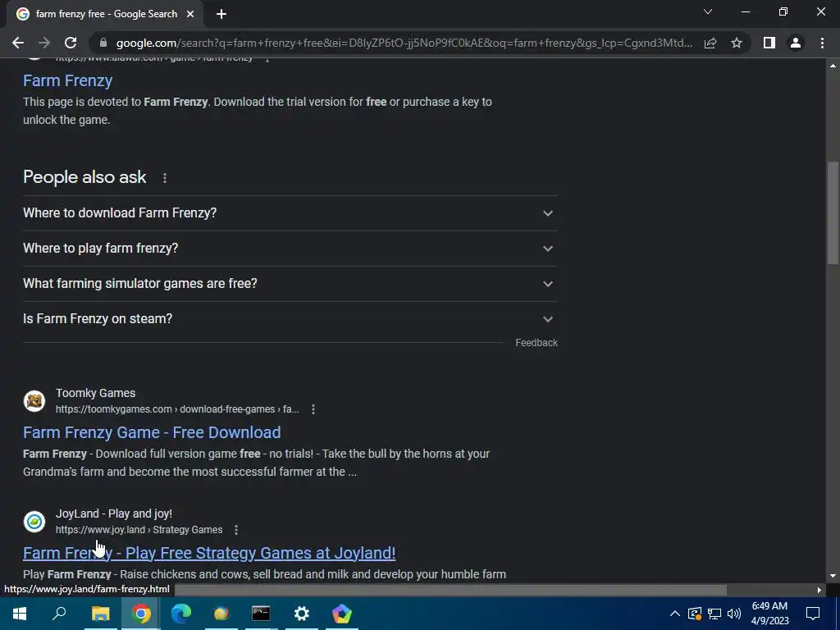Click the lock icon in address bar
This screenshot has height=630, width=840.
103,43
